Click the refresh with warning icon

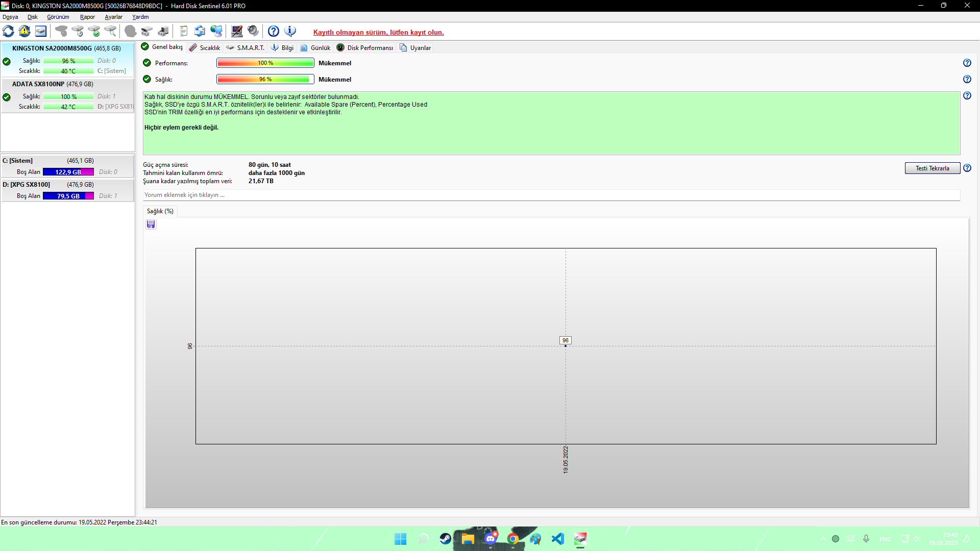(24, 32)
